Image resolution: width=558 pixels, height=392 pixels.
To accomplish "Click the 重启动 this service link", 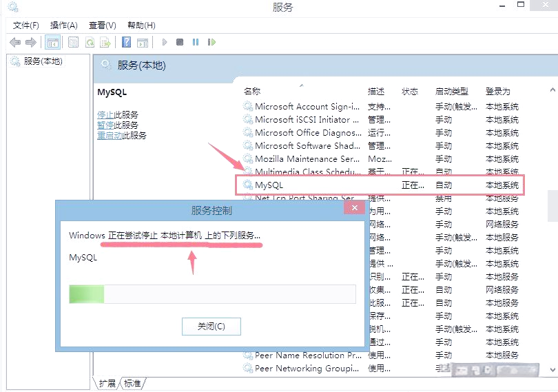I will pos(110,135).
